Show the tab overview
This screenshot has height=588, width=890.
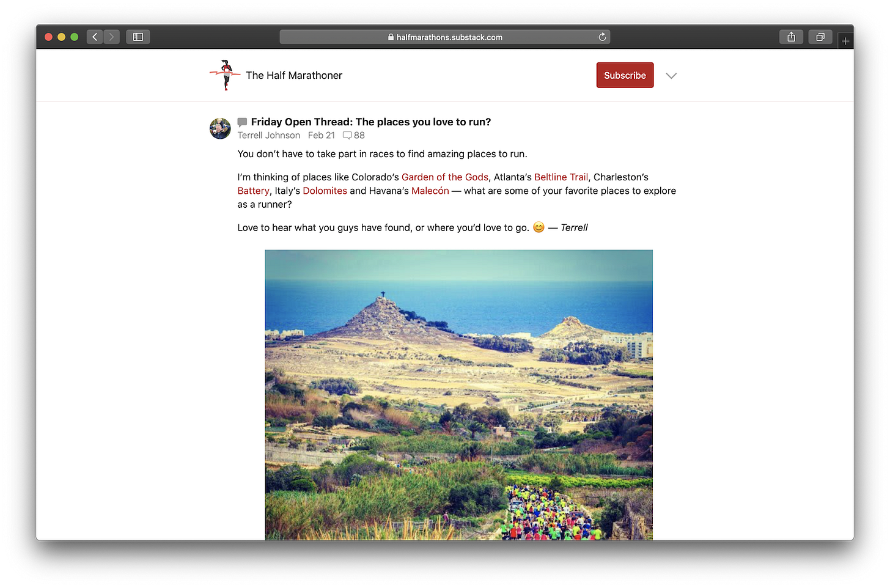point(820,37)
